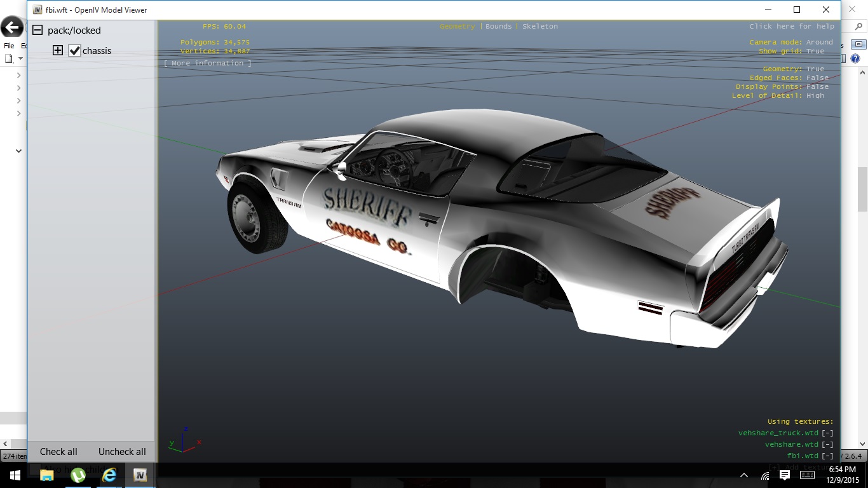Switch to the Bounds view mode
The image size is (868, 488).
pyautogui.click(x=498, y=27)
